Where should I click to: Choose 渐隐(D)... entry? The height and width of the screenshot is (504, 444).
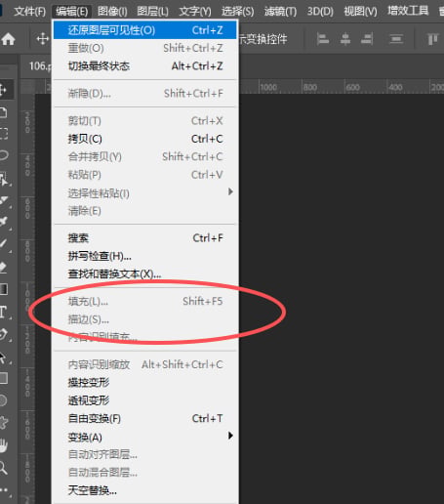pyautogui.click(x=145, y=94)
